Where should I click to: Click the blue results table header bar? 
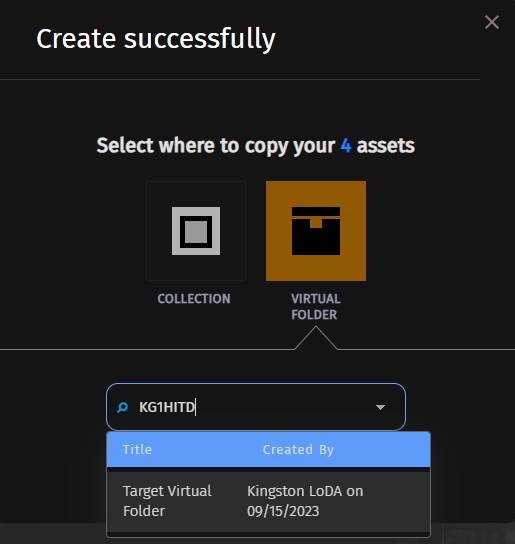(268, 450)
